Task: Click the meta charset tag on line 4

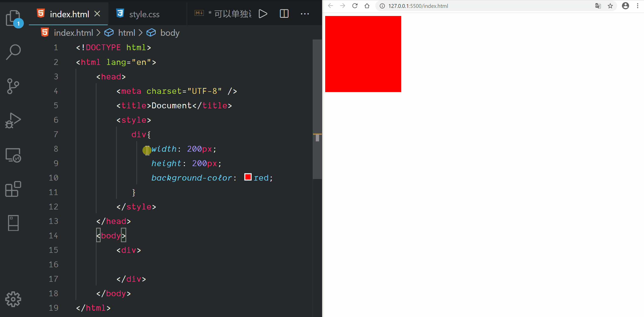Action: coord(177,91)
